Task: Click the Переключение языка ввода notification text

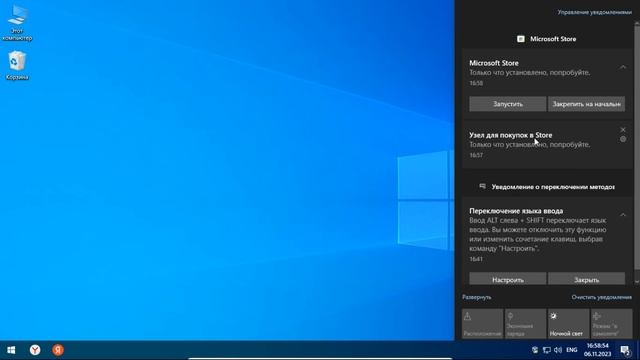Action: coord(538,234)
